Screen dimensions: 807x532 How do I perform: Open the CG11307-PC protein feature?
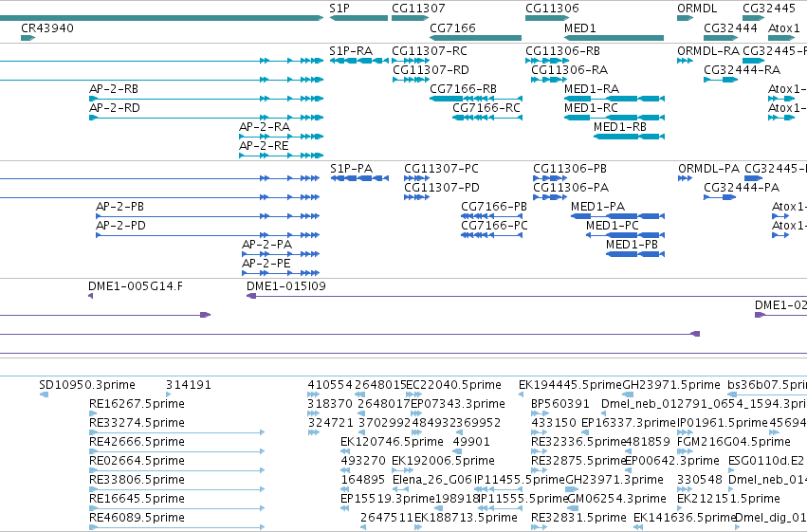point(417,178)
